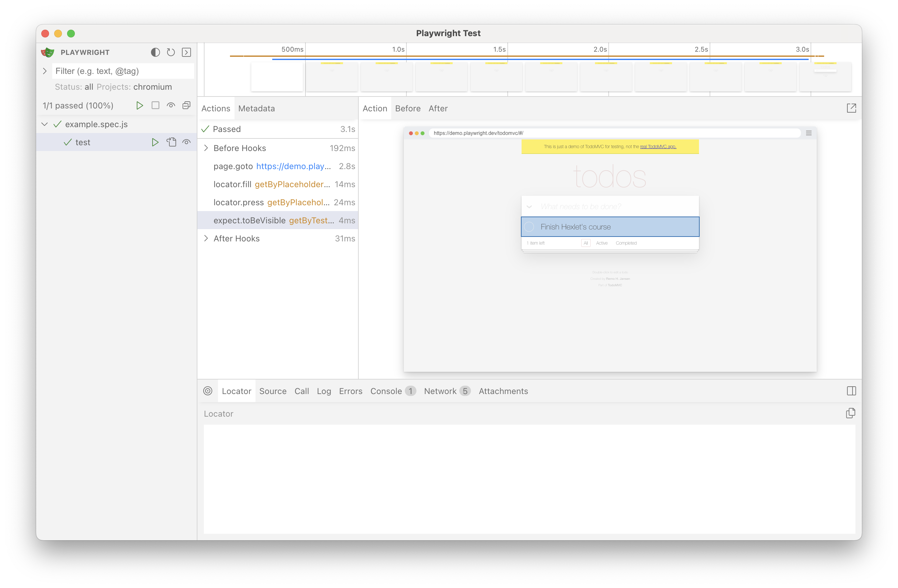Open the Network tab
This screenshot has height=588, width=898.
(x=440, y=391)
